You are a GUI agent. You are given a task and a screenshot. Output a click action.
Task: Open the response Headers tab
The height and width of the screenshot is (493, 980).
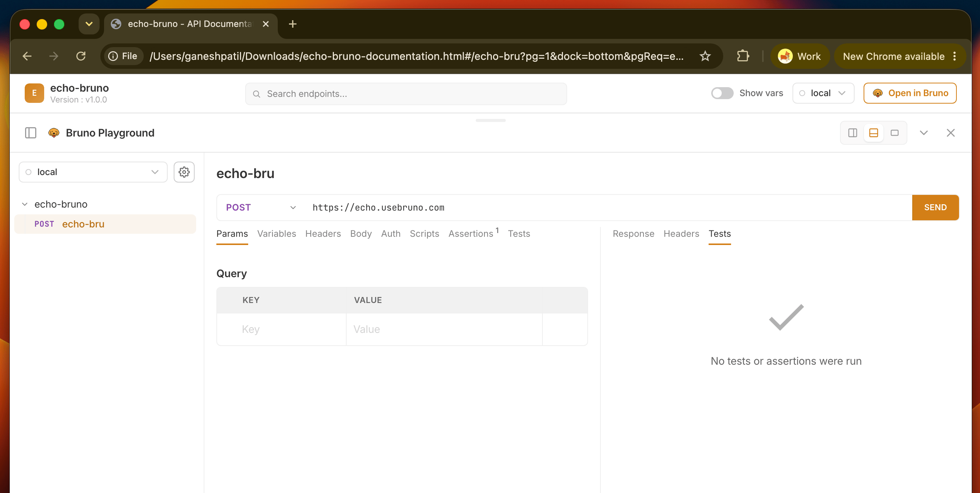pos(681,234)
